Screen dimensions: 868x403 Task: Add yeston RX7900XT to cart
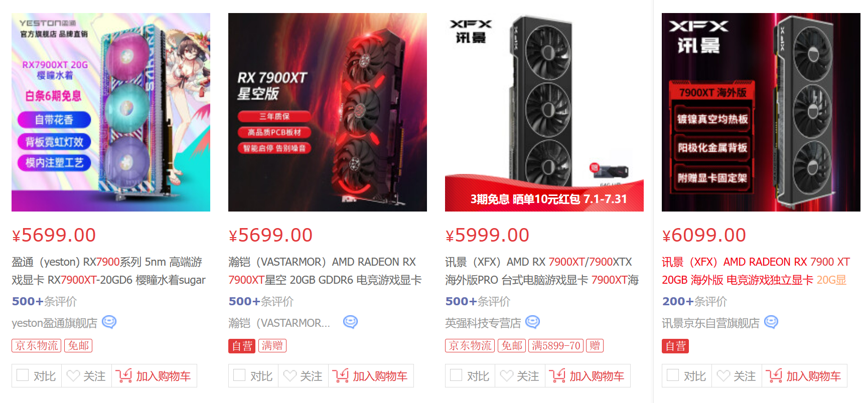pyautogui.click(x=154, y=376)
